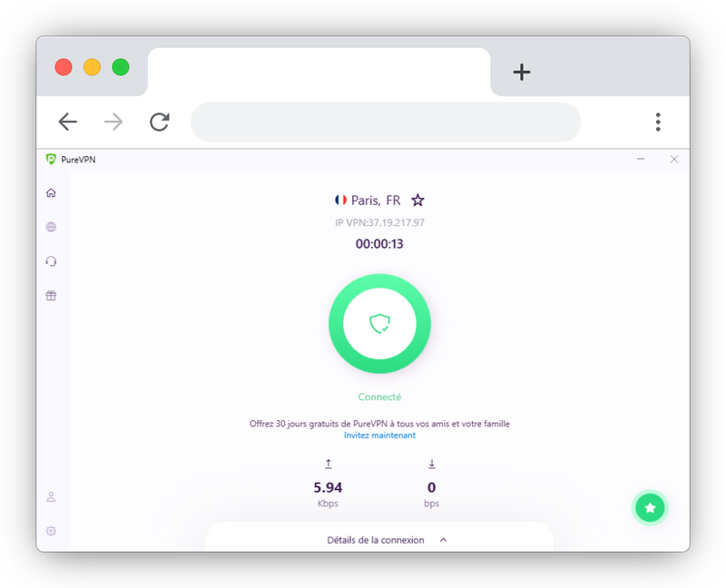Open the user profile icon in sidebar
This screenshot has width=726, height=588.
51,496
